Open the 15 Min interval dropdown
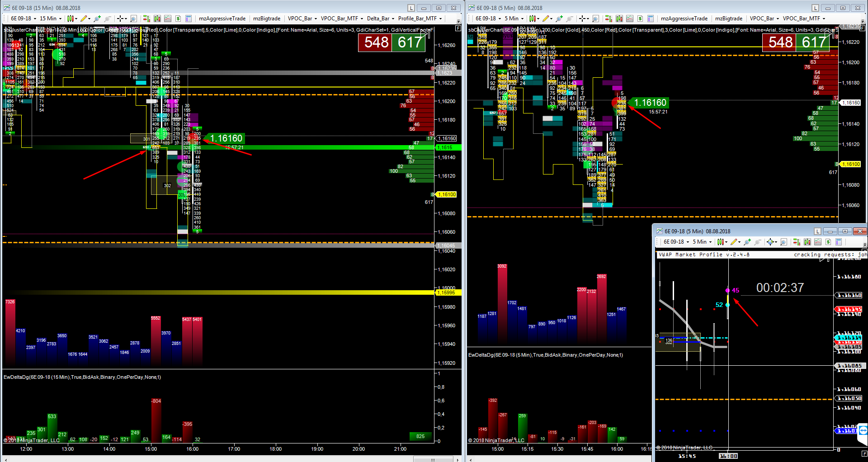This screenshot has height=462, width=868. tap(50, 19)
